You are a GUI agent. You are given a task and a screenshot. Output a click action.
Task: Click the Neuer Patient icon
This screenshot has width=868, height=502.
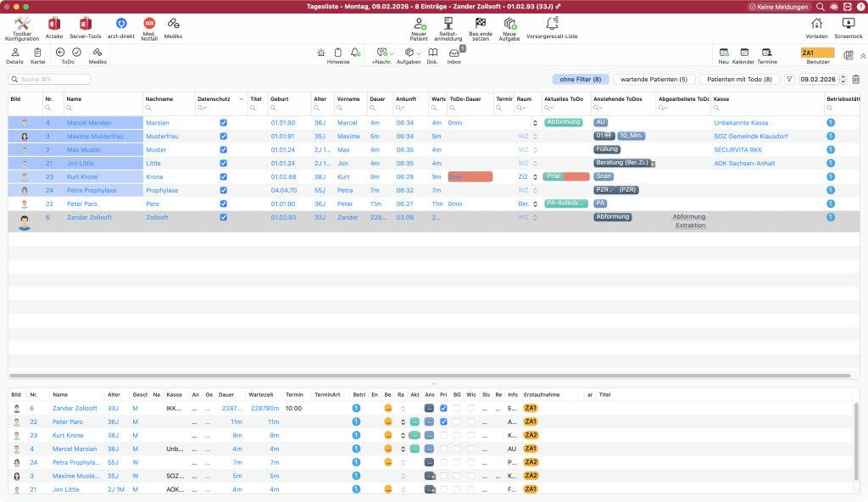[419, 24]
